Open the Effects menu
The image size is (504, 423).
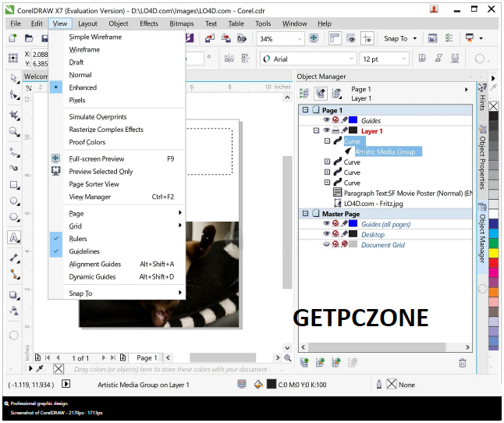click(149, 23)
